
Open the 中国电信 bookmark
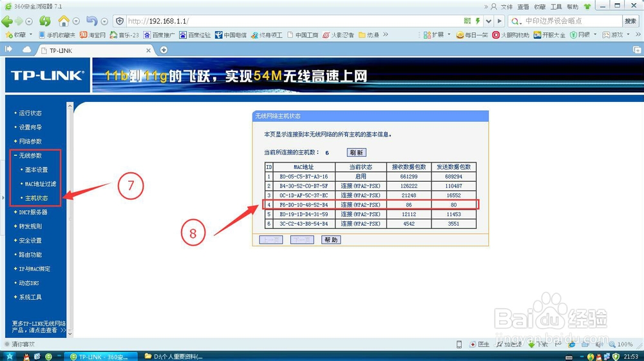(231, 35)
